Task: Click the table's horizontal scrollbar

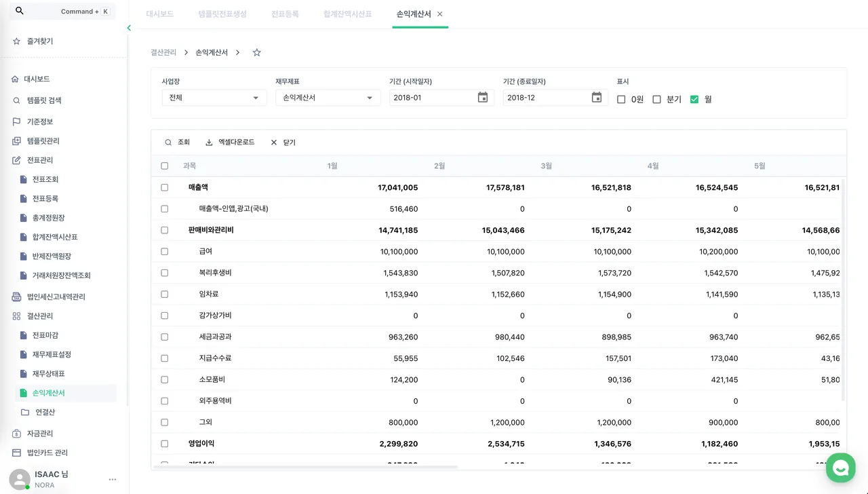Action: 307,467
